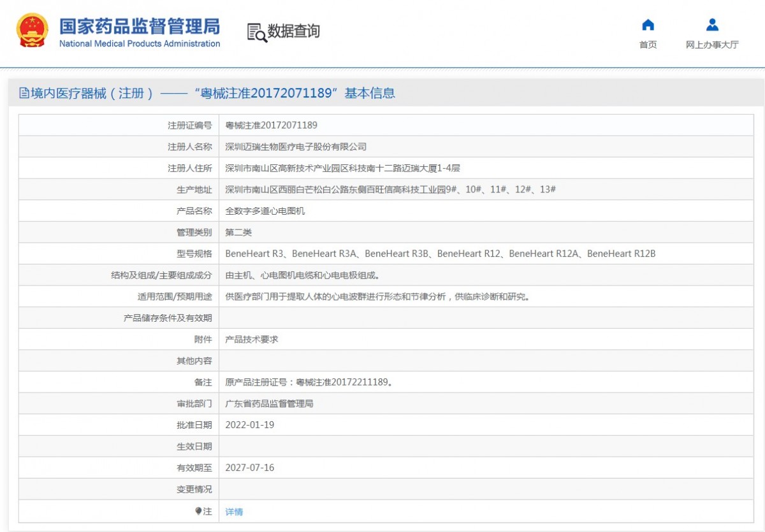Click the 产品技术要求 attachment entry
Viewport: 765px width, 532px height.
click(252, 340)
